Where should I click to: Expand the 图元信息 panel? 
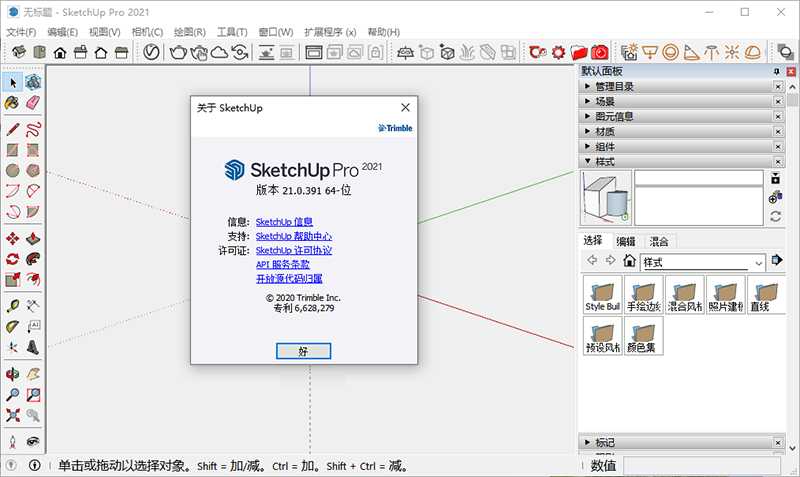pos(682,116)
